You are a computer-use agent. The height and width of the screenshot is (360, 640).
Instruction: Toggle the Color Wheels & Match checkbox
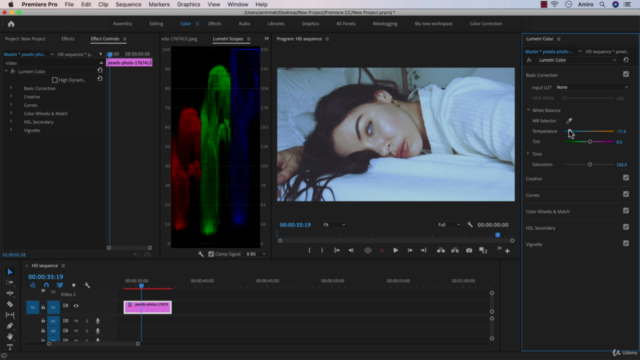626,211
